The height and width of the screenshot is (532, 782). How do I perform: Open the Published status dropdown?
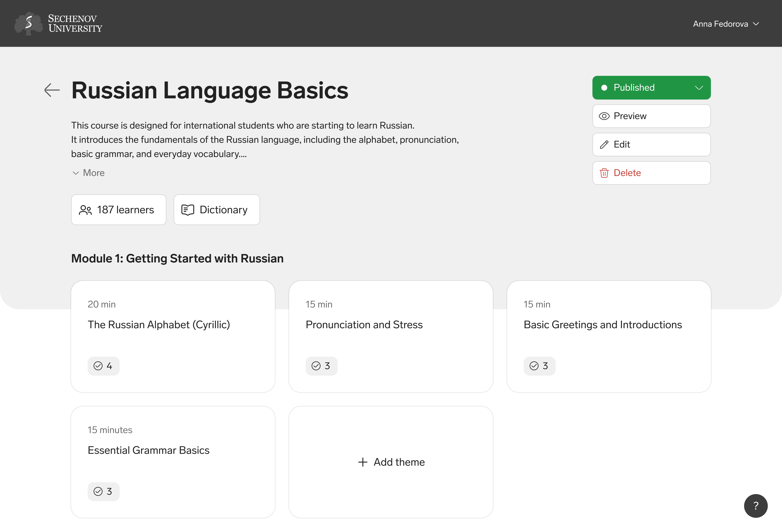pos(651,88)
